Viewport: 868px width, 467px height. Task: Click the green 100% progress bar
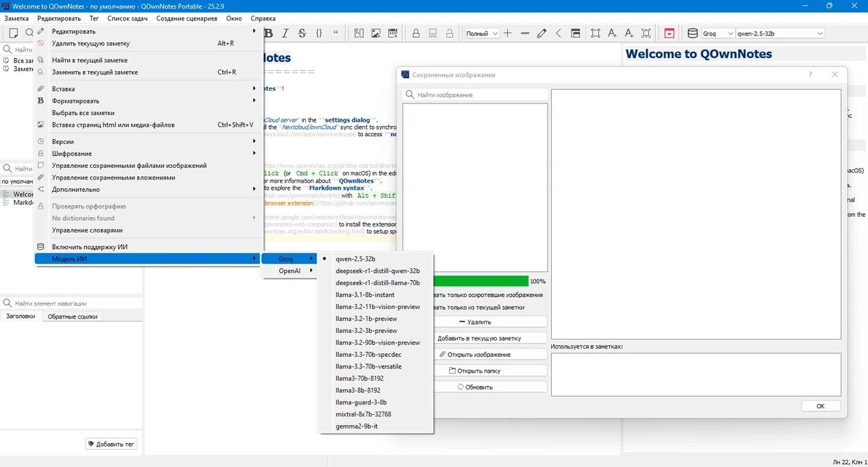[480, 281]
